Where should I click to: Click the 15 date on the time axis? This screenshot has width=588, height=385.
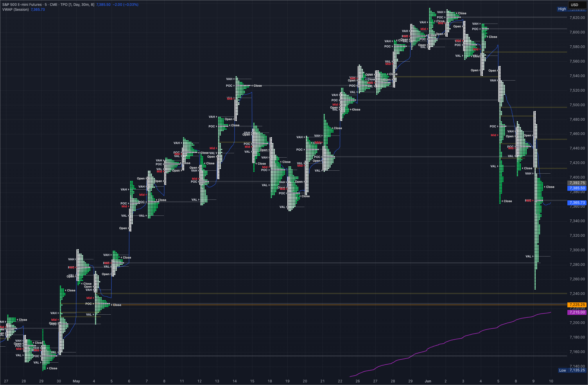(x=252, y=381)
